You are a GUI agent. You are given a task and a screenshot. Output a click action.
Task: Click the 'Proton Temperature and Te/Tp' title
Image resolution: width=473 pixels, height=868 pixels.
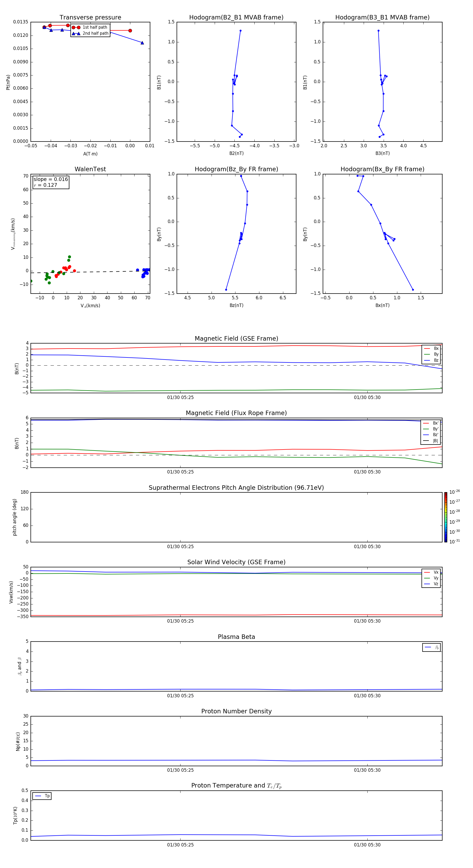point(236,785)
